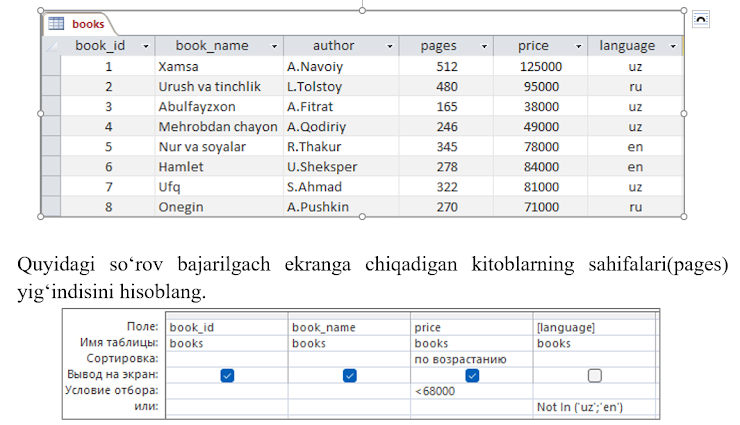The image size is (740, 425).
Task: Open the price column filter dropdown
Action: [578, 46]
